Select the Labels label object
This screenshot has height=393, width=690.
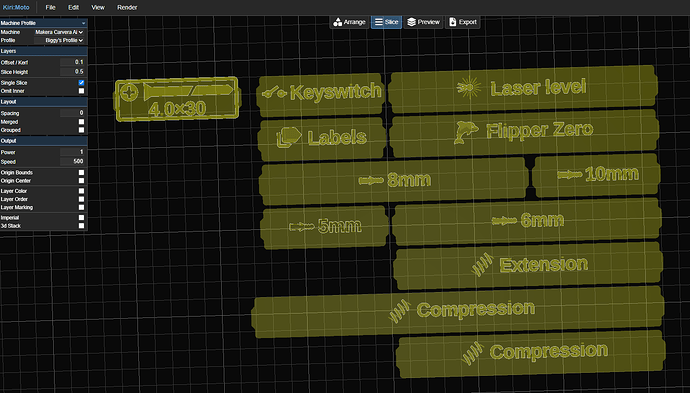[323, 139]
